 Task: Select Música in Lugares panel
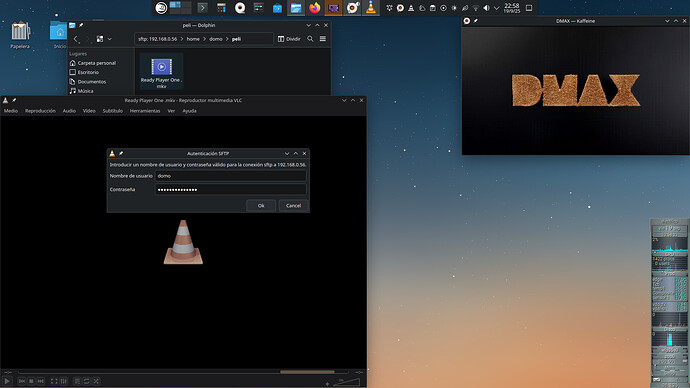coord(81,91)
